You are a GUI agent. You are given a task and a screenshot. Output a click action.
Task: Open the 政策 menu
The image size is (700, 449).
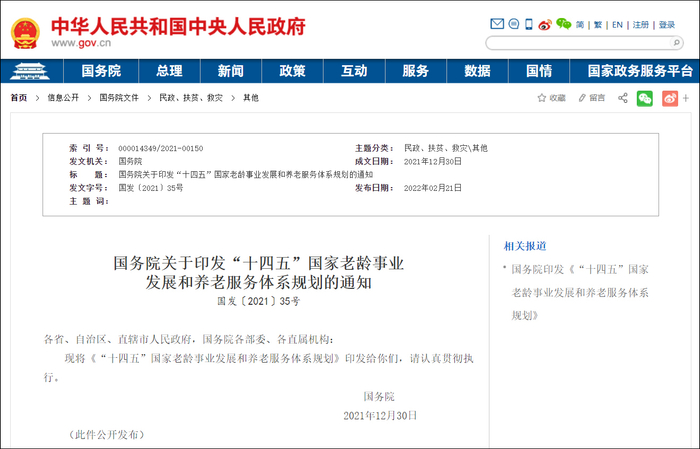click(292, 71)
